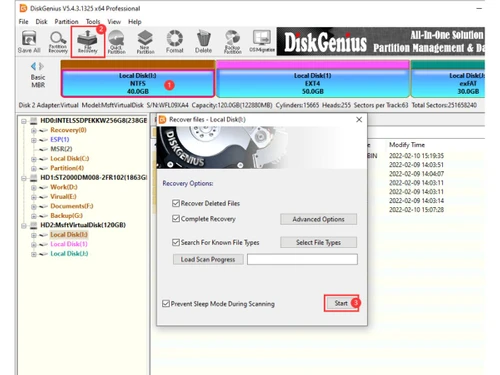Expand Partition(4) tree node

[x=34, y=168]
